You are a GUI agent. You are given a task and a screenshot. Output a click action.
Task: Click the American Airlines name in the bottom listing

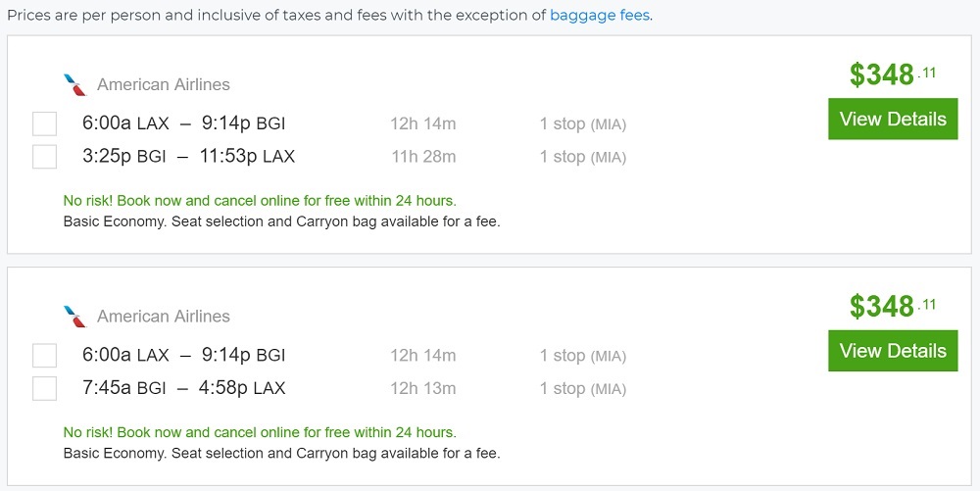(x=164, y=317)
